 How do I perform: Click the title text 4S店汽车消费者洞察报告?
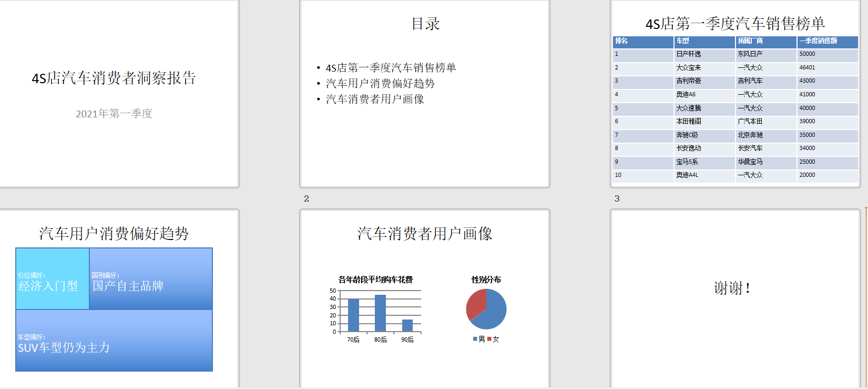[x=114, y=78]
